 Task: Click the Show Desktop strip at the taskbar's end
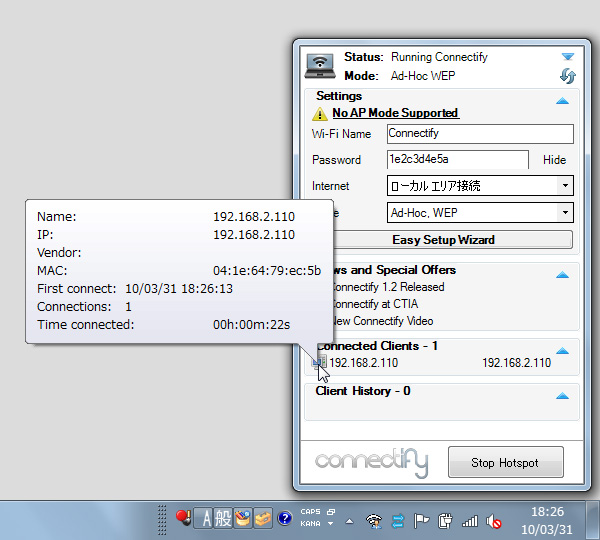click(593, 520)
